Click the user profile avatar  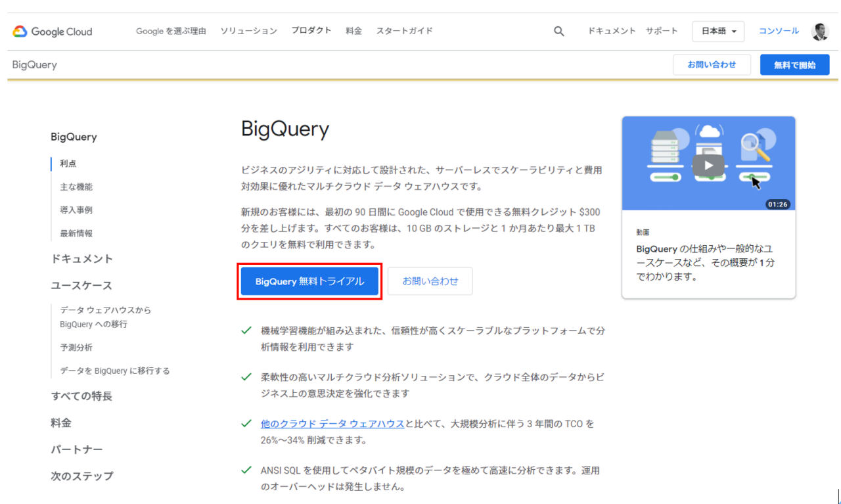click(x=819, y=32)
